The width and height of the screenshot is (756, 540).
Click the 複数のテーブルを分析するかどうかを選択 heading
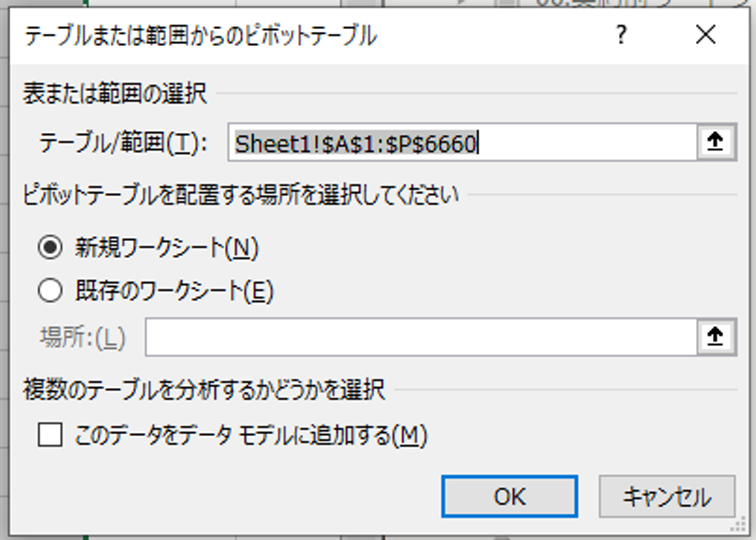pos(204,390)
